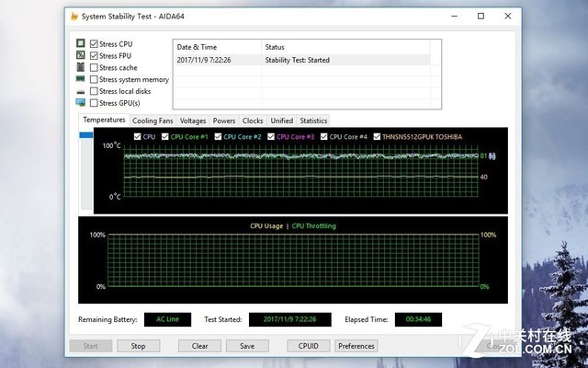588x368 pixels.
Task: Click the GPU monitor icon beside Stress GPU(s)
Action: (x=81, y=103)
